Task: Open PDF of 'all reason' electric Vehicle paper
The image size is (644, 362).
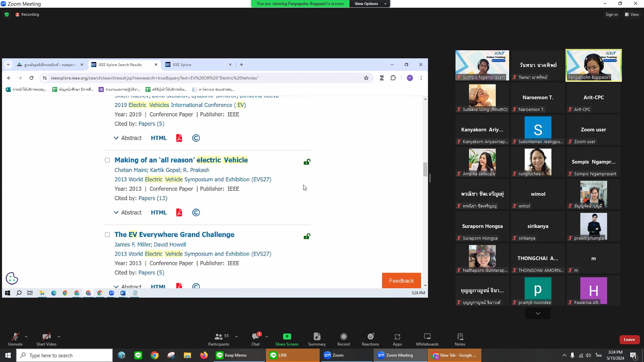Action: point(179,213)
